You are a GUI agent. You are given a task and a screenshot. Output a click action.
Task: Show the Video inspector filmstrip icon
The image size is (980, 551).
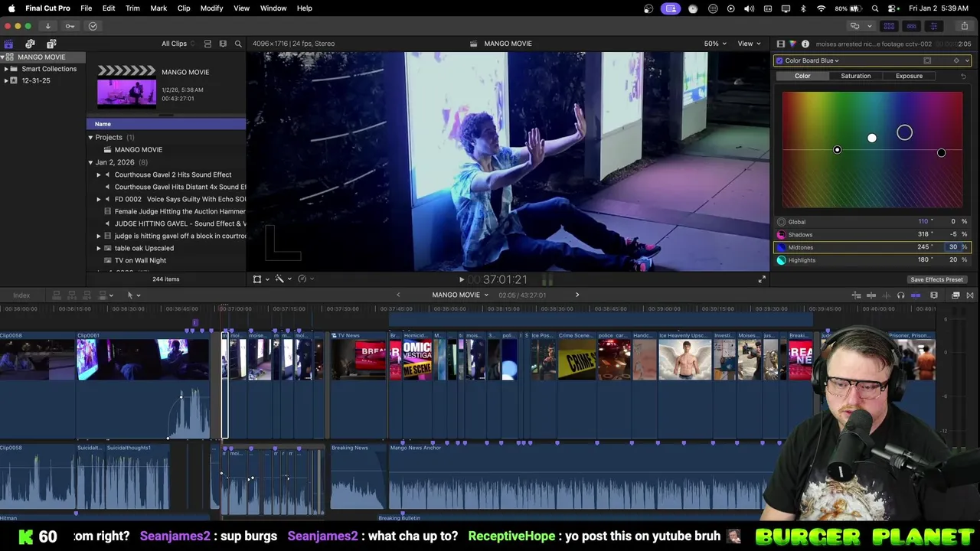click(x=780, y=44)
